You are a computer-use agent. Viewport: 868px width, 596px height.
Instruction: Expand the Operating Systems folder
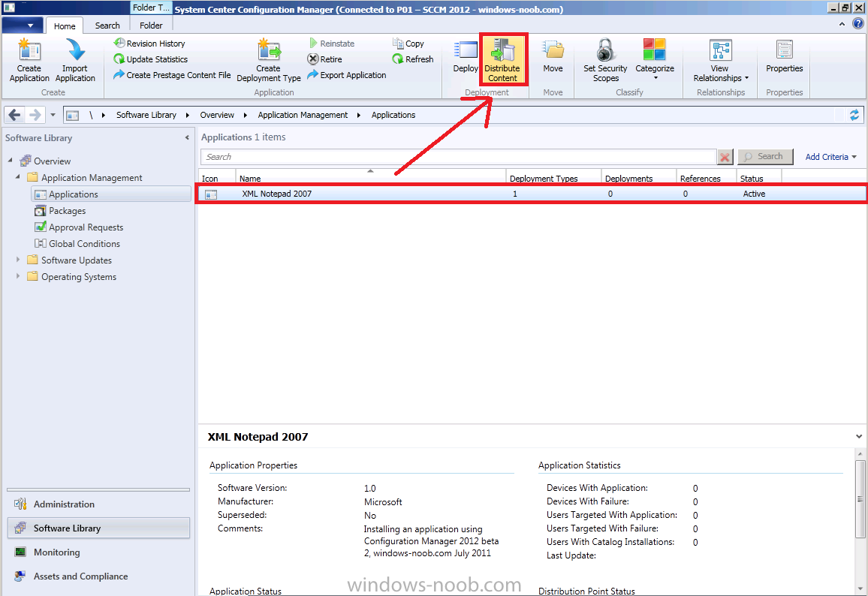[18, 276]
